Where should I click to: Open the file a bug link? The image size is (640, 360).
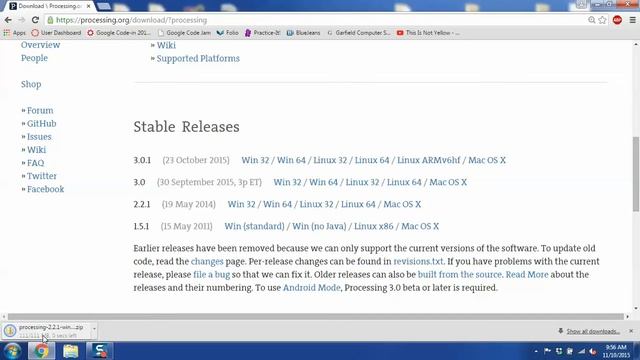[211, 274]
